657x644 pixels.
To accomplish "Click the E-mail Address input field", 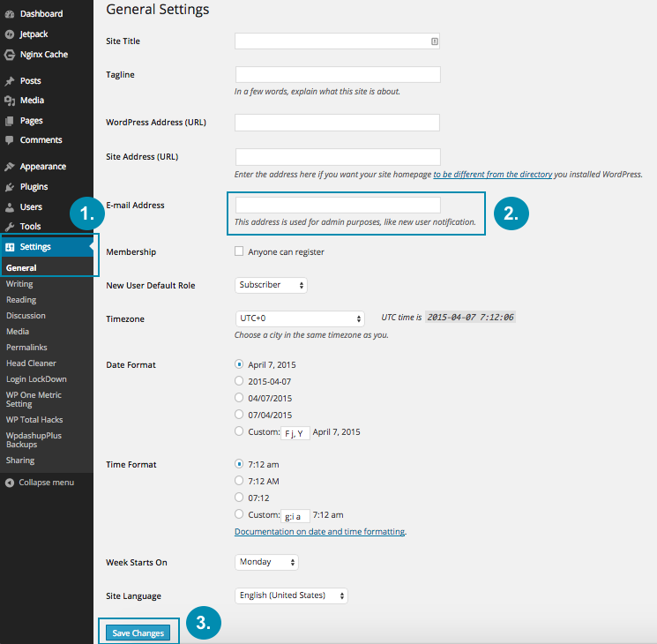I will pos(338,205).
